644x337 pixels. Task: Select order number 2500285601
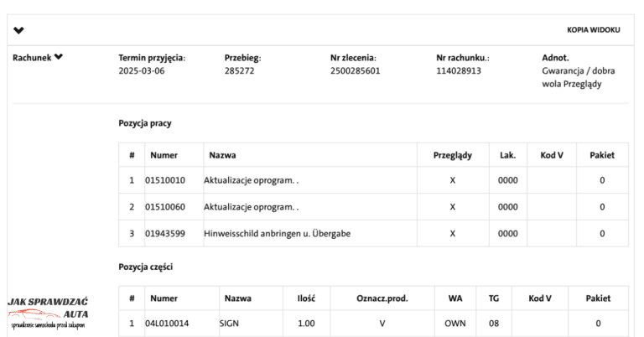pos(356,71)
